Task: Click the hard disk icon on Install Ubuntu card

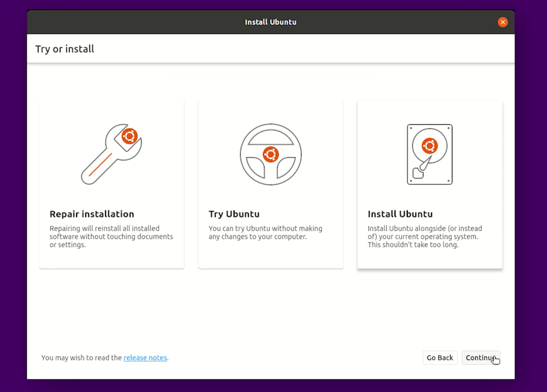Action: click(429, 154)
